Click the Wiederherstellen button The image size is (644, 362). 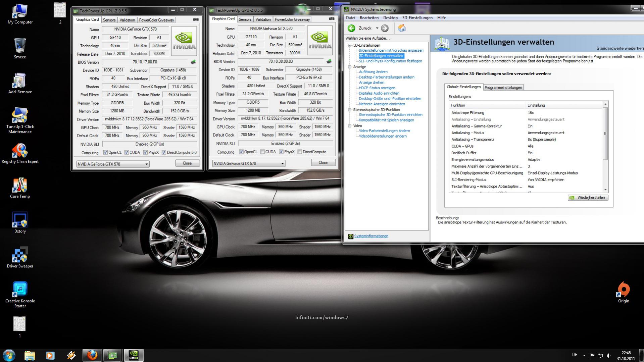pyautogui.click(x=588, y=198)
